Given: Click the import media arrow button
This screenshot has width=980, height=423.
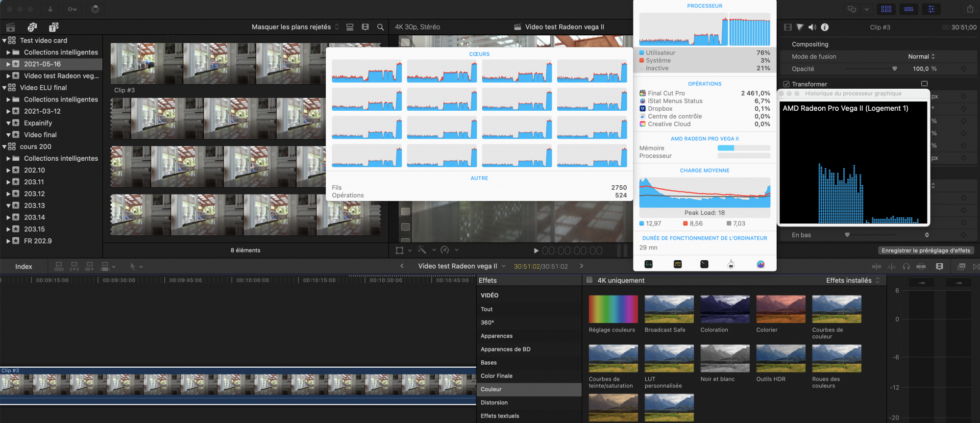Looking at the screenshot, I should pyautogui.click(x=50, y=9).
